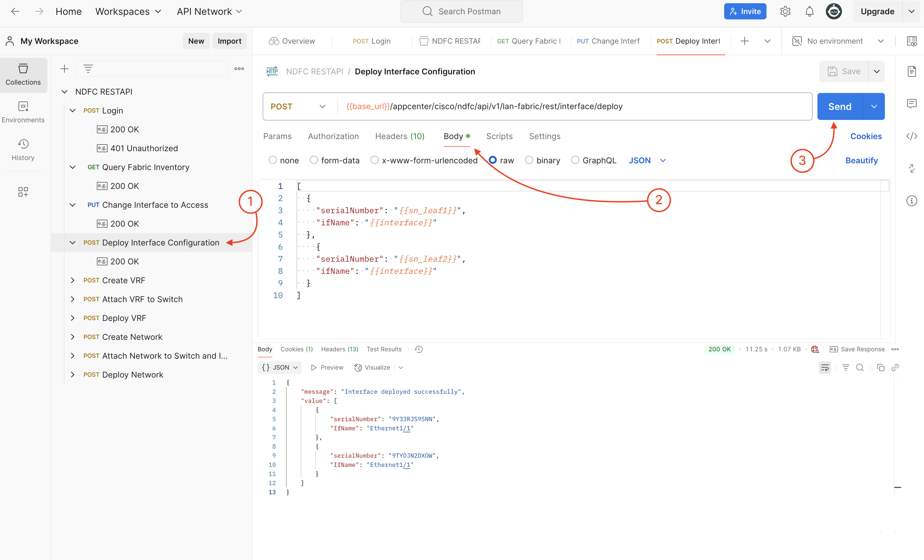Open the info icon in the right sidebar

coord(911,201)
